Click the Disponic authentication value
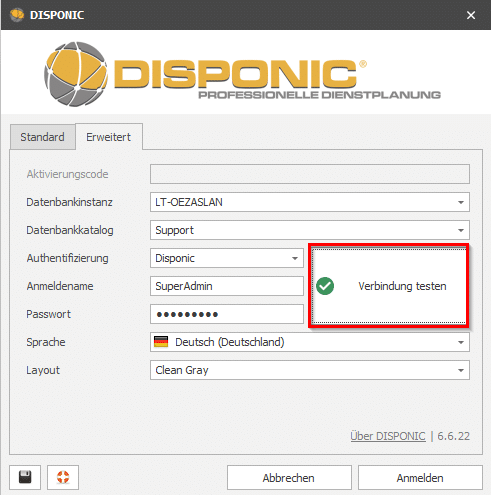Screen dimensions: 491x495 [x=175, y=258]
